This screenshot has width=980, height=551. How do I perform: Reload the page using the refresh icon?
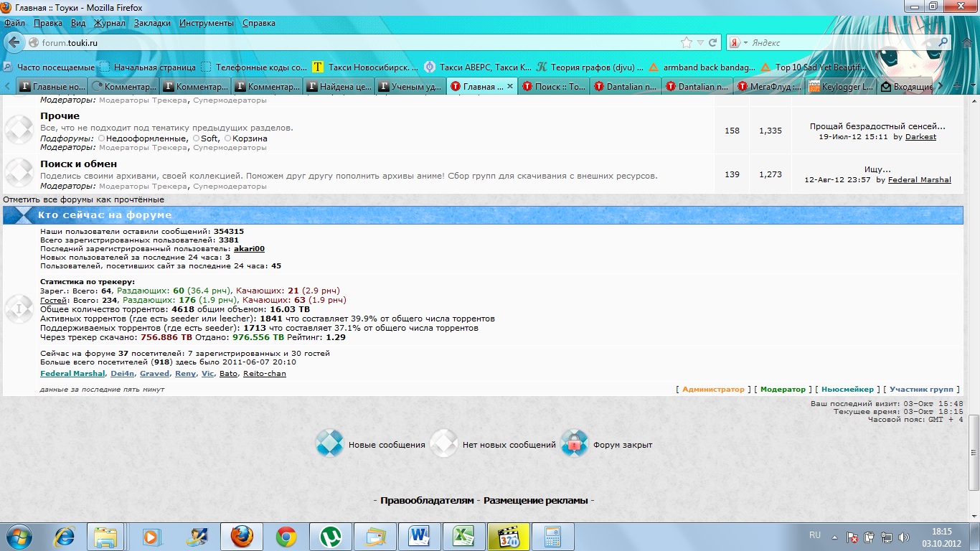(x=713, y=42)
